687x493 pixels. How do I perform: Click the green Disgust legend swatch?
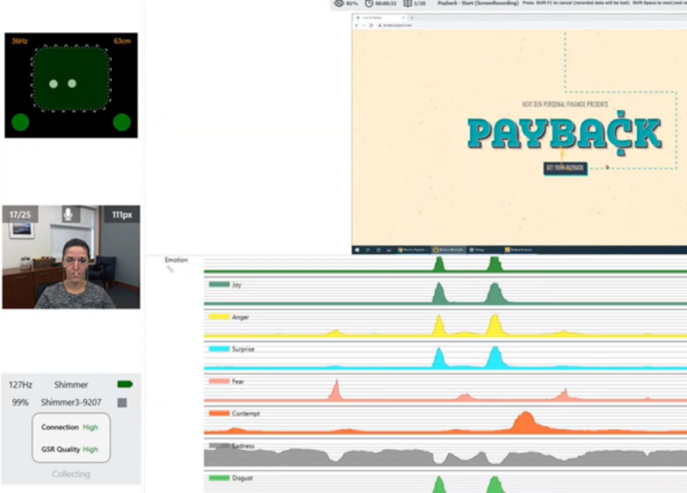tap(219, 478)
